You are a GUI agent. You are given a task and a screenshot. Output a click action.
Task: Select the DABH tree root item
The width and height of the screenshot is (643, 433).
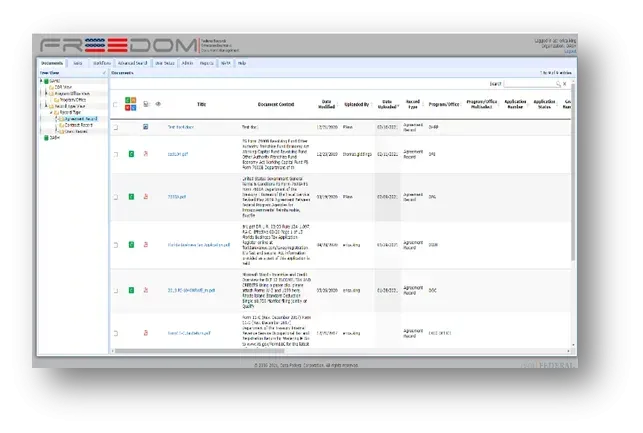point(55,138)
